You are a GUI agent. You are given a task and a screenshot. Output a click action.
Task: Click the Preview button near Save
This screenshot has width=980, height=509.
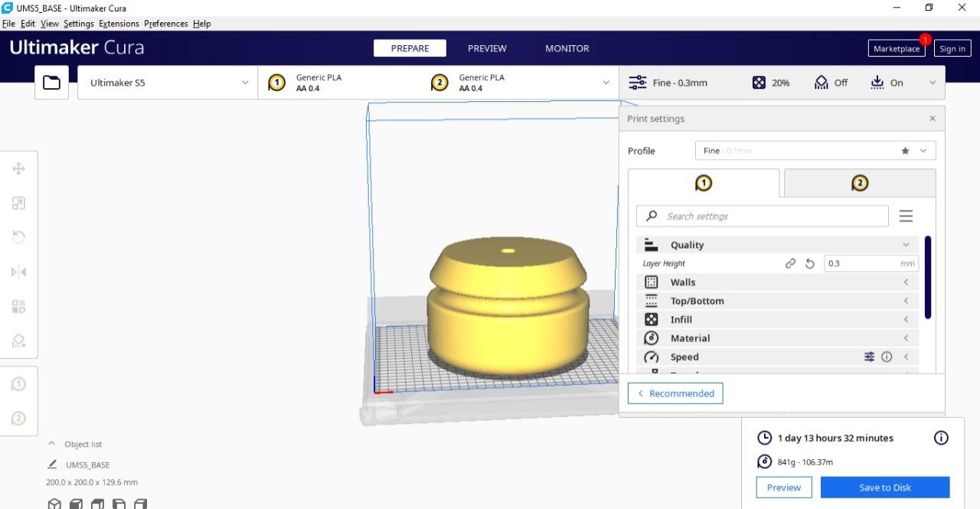pos(784,488)
